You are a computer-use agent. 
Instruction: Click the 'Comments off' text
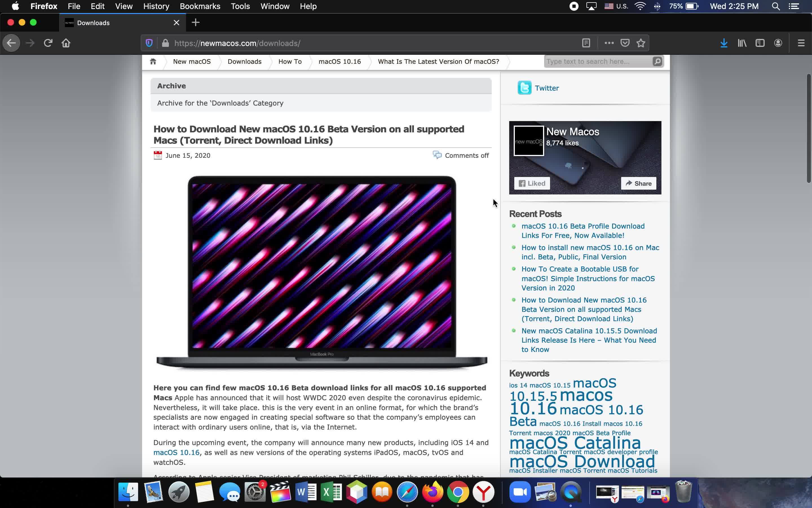pos(467,156)
